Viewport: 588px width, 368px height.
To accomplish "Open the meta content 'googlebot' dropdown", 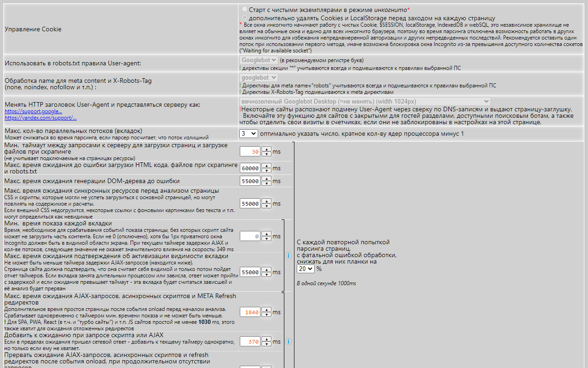I will click(259, 78).
